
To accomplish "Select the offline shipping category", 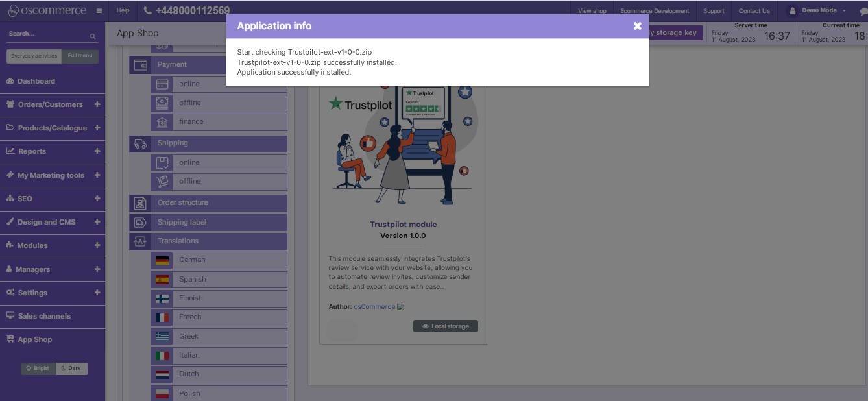I will pyautogui.click(x=219, y=182).
